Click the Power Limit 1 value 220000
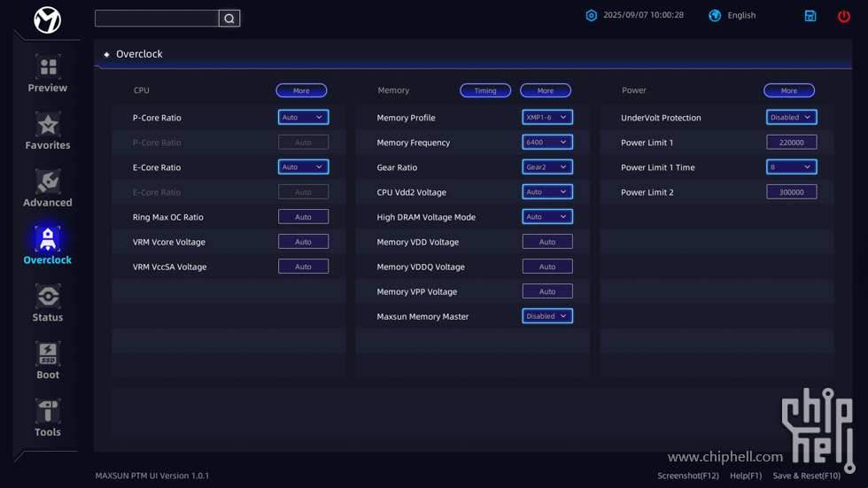Screen dimensions: 868x488 pyautogui.click(x=792, y=143)
